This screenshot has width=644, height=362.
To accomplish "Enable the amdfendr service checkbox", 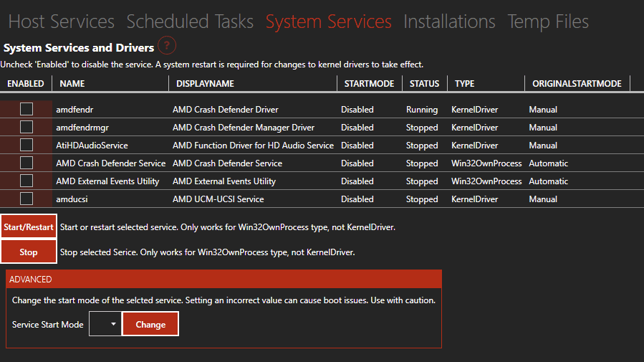I will (x=27, y=110).
